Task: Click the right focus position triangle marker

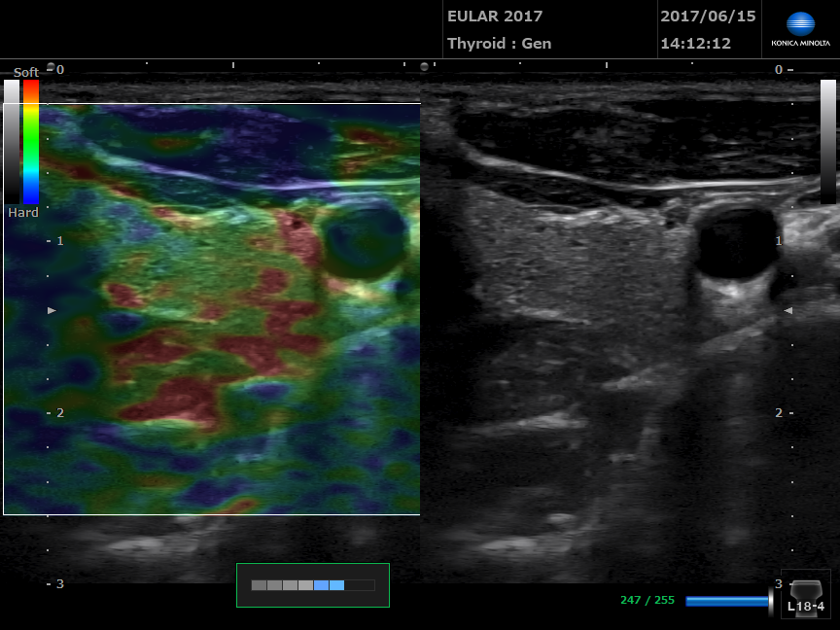Action: click(x=788, y=310)
